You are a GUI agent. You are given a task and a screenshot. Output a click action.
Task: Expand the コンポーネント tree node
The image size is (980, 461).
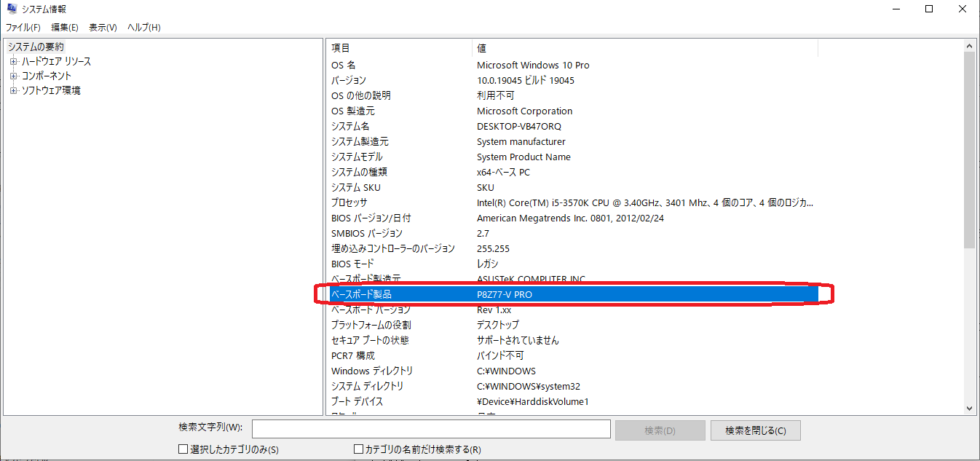(x=15, y=76)
